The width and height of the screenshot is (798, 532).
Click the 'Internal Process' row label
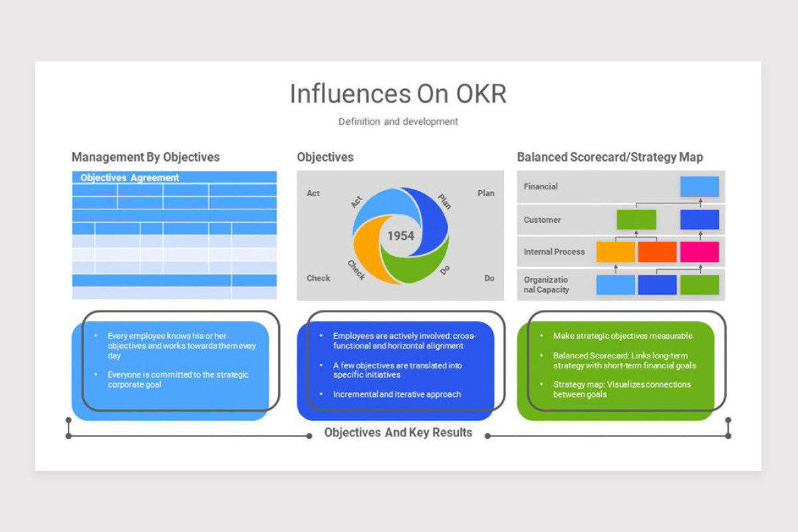[x=554, y=252]
